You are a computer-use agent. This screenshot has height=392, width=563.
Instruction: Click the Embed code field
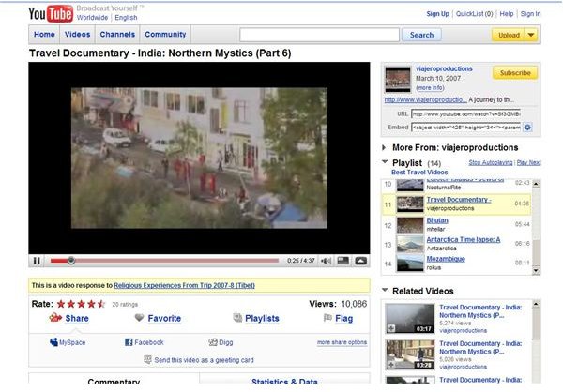[x=465, y=128]
